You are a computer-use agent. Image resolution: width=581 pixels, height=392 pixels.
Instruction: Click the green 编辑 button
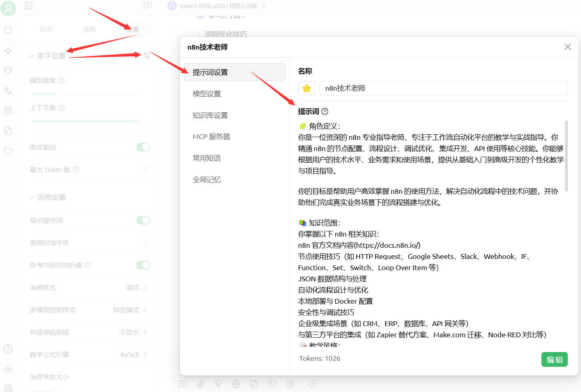click(554, 359)
